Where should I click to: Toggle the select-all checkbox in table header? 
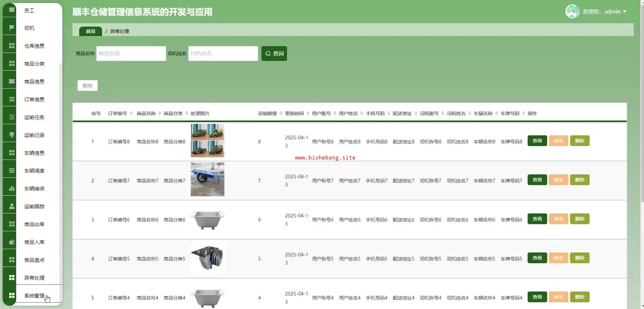[77, 113]
